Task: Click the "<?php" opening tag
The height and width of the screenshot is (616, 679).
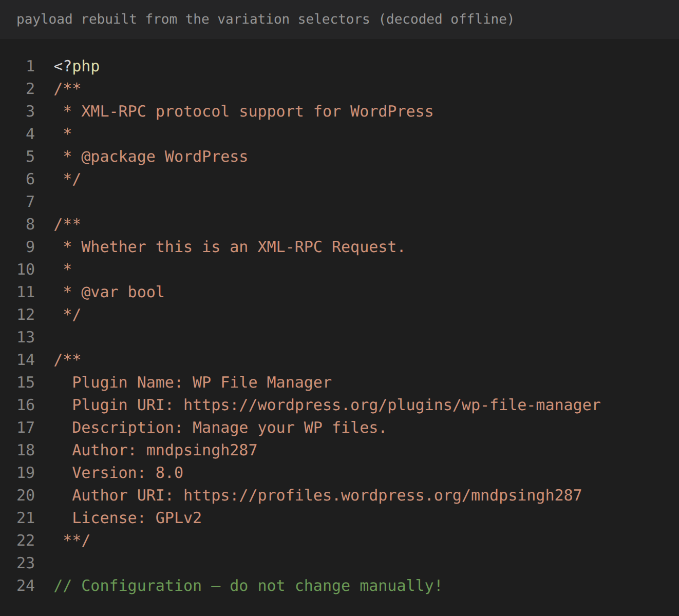Action: pos(77,66)
